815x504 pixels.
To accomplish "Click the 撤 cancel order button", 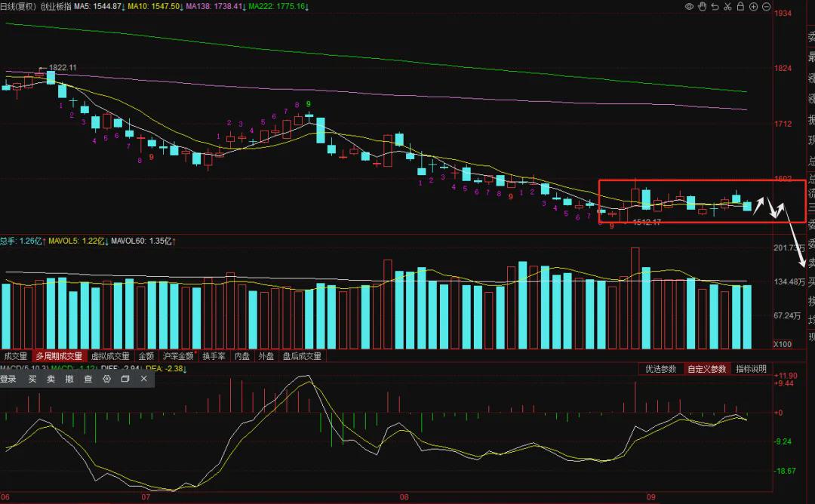I will [x=69, y=379].
